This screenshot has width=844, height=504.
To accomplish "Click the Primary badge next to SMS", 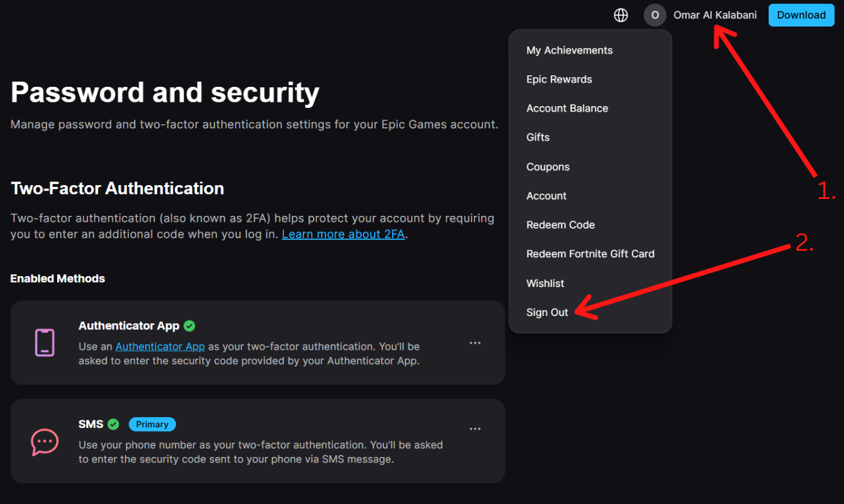I will click(x=152, y=424).
